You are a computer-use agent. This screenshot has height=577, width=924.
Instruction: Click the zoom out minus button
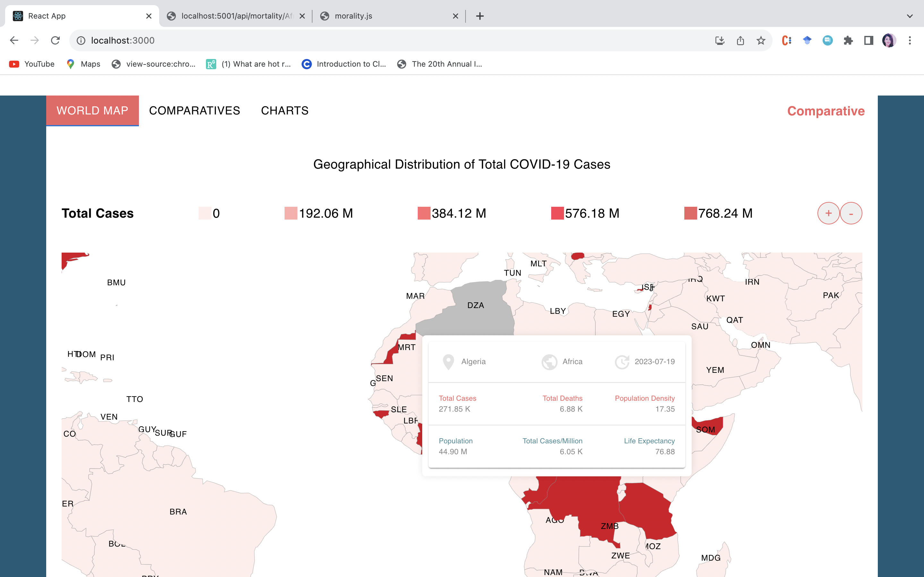point(851,213)
